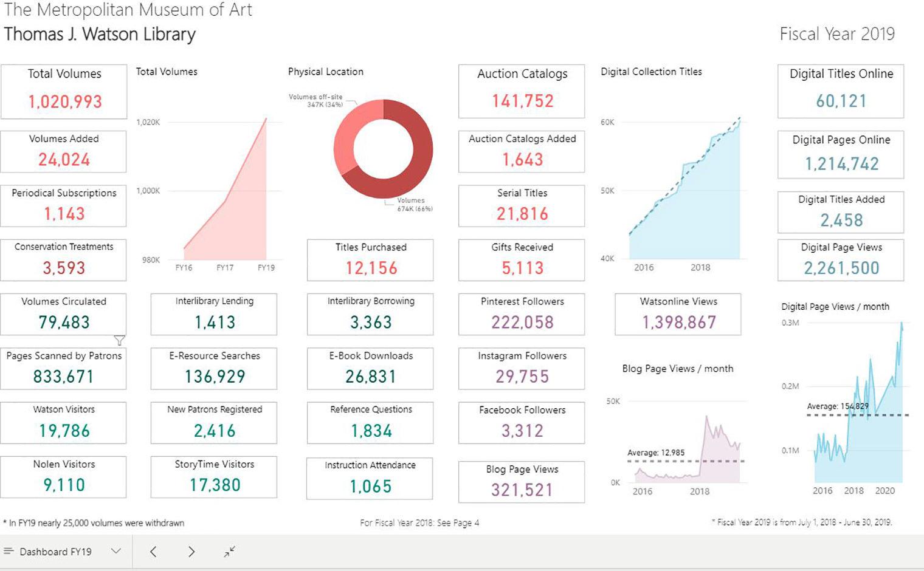The height and width of the screenshot is (571, 924).
Task: Open the page selector dropdown next to Dashboard FY19
Action: tap(114, 552)
